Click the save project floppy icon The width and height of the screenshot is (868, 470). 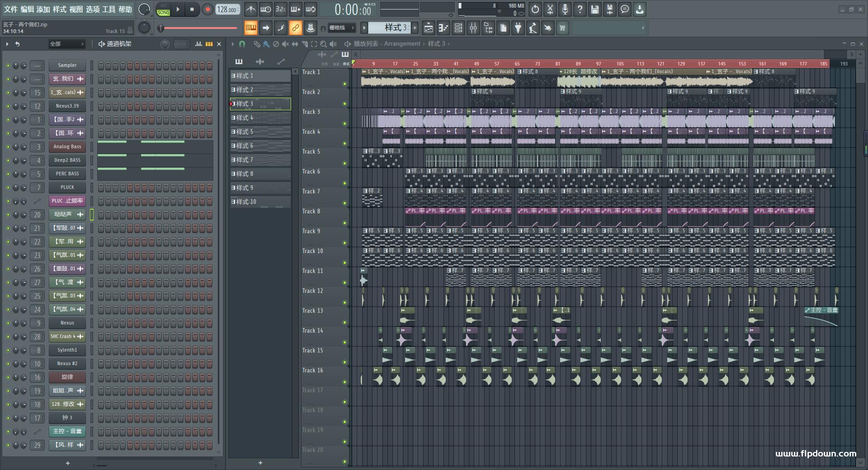click(x=595, y=9)
